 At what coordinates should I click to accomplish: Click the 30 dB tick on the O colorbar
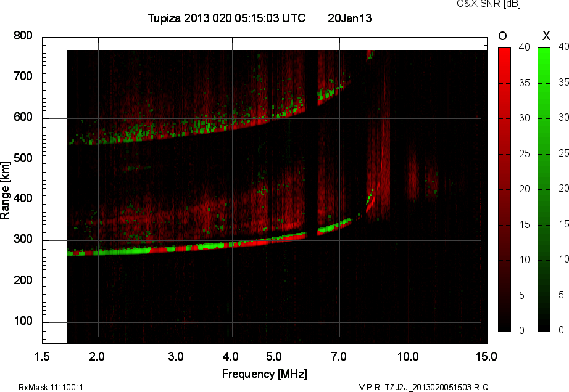pos(525,118)
